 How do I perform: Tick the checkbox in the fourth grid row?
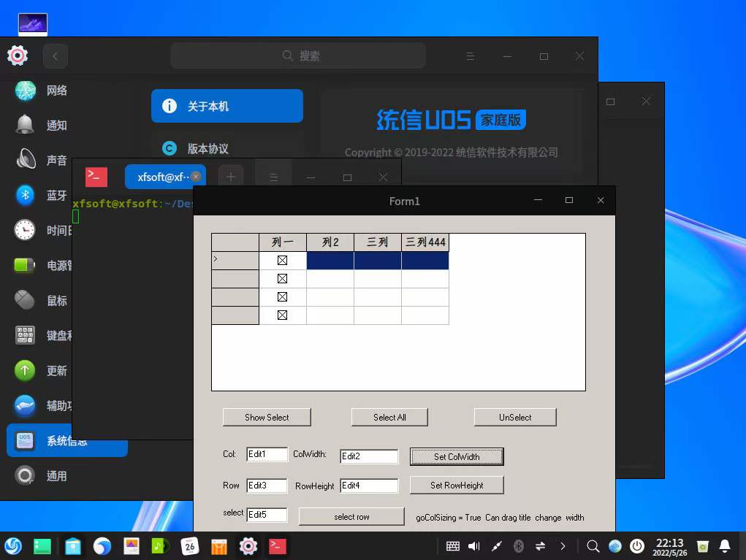(x=282, y=315)
